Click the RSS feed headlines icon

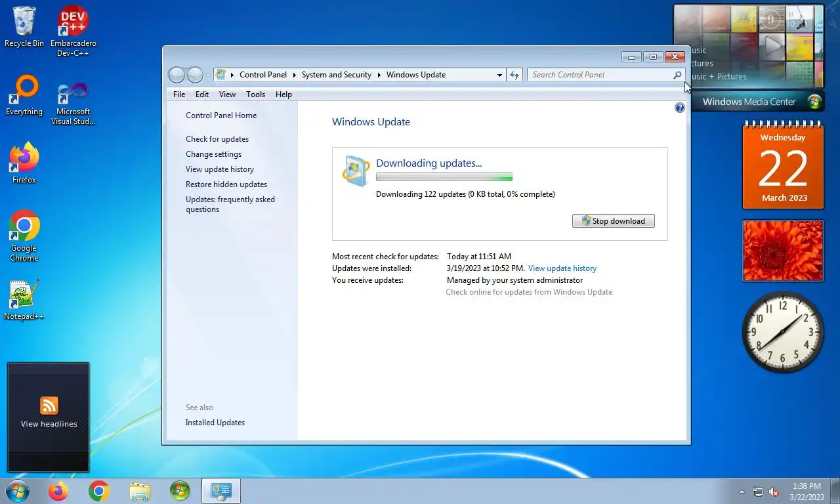pyautogui.click(x=49, y=406)
